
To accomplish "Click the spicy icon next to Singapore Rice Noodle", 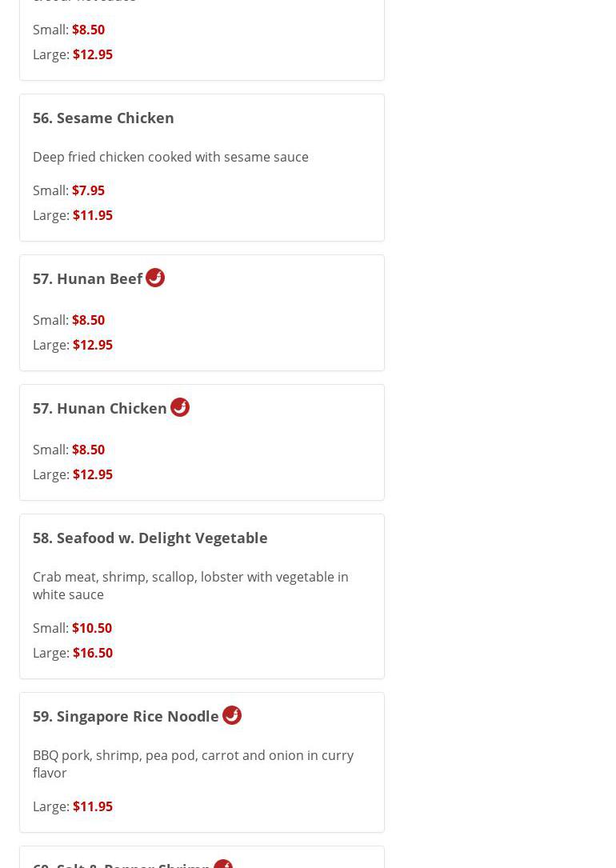I will point(232,715).
